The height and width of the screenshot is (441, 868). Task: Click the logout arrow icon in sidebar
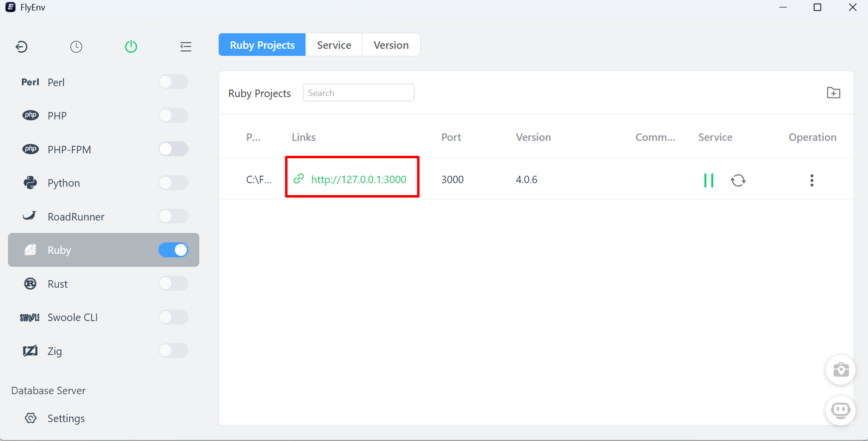tap(21, 47)
